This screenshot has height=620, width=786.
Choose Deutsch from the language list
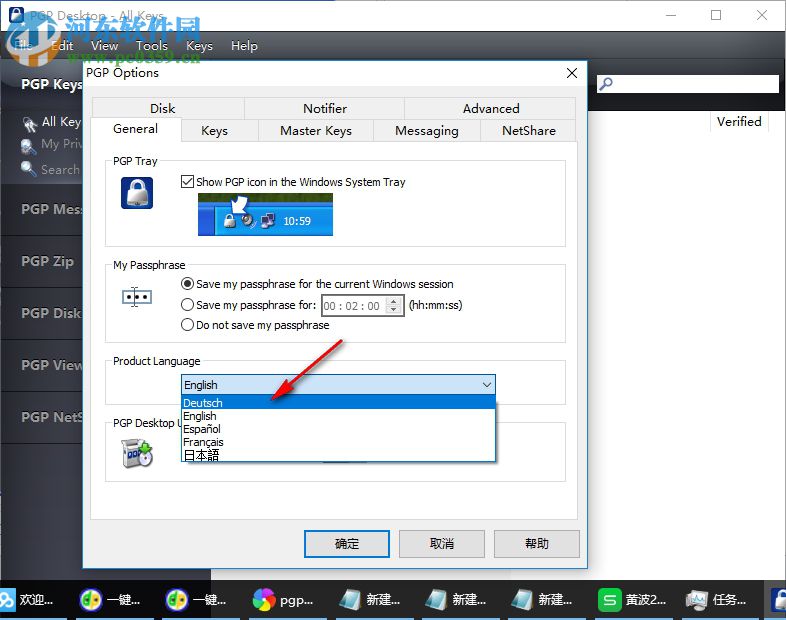pyautogui.click(x=338, y=402)
